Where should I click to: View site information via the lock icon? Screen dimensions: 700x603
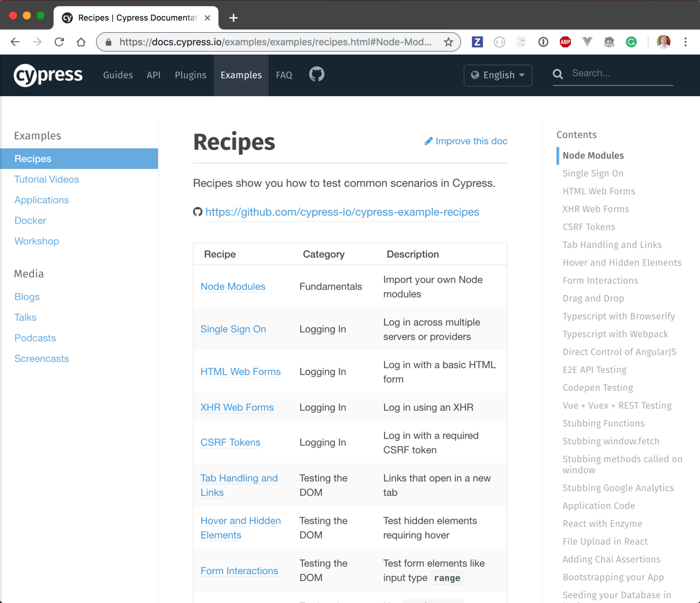(109, 42)
